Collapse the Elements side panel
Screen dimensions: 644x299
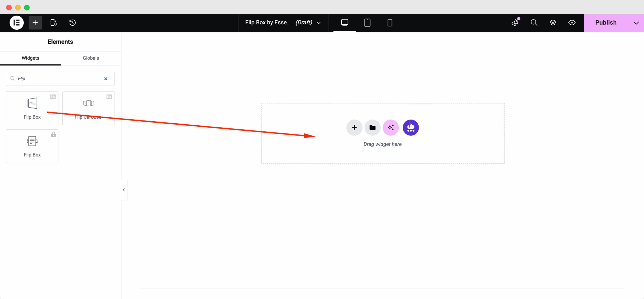click(x=124, y=190)
